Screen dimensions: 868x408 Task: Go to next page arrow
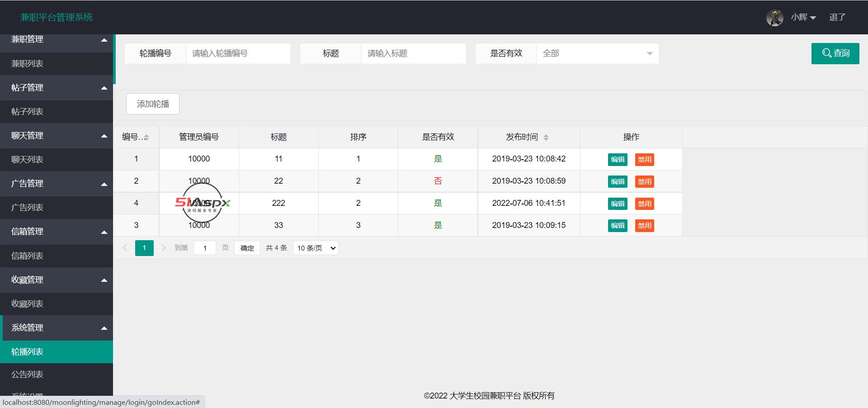164,248
